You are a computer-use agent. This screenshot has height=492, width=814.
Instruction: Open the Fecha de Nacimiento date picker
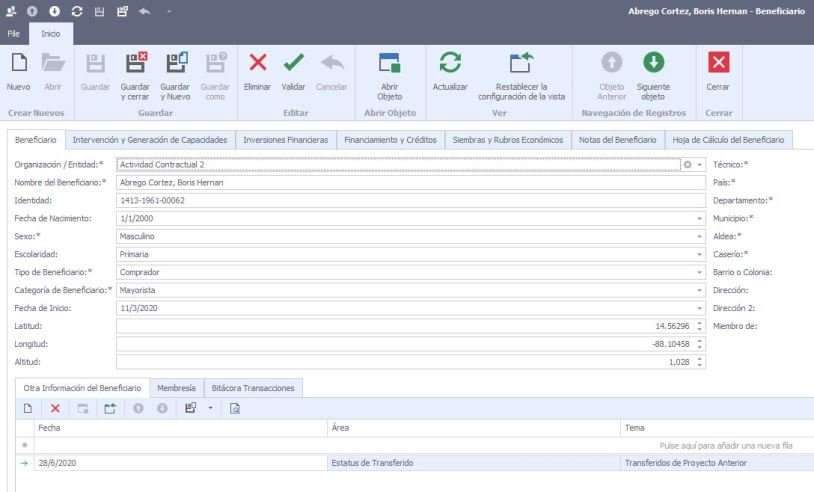[699, 218]
